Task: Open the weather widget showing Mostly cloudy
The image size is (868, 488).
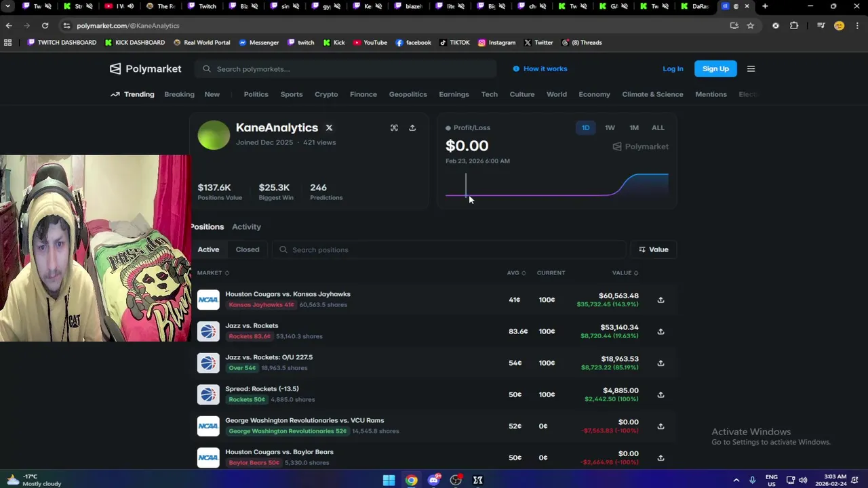Action: point(34,480)
